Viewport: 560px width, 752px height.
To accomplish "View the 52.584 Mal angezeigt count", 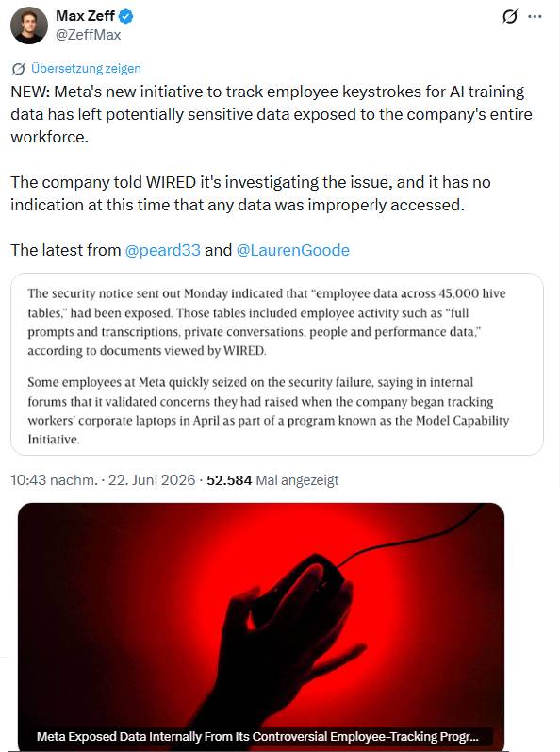I will pos(272,480).
